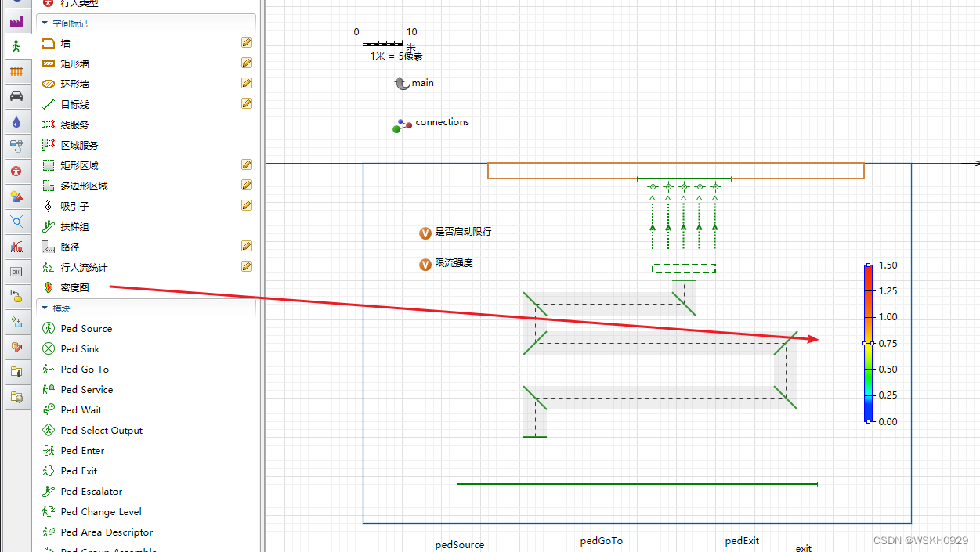This screenshot has height=552, width=980.
Task: Click the 限流强度 variable
Action: click(x=447, y=264)
